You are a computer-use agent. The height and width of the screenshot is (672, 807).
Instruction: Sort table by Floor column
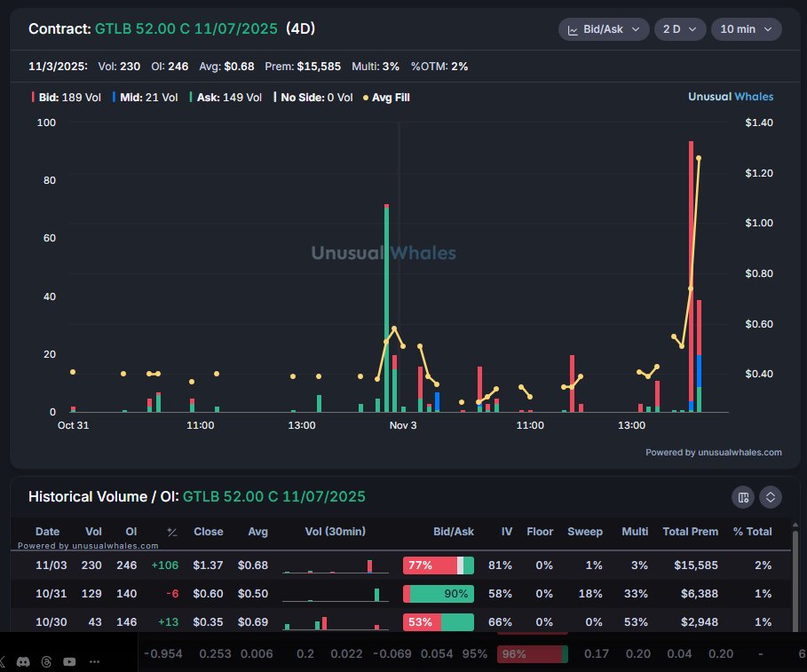coord(540,532)
